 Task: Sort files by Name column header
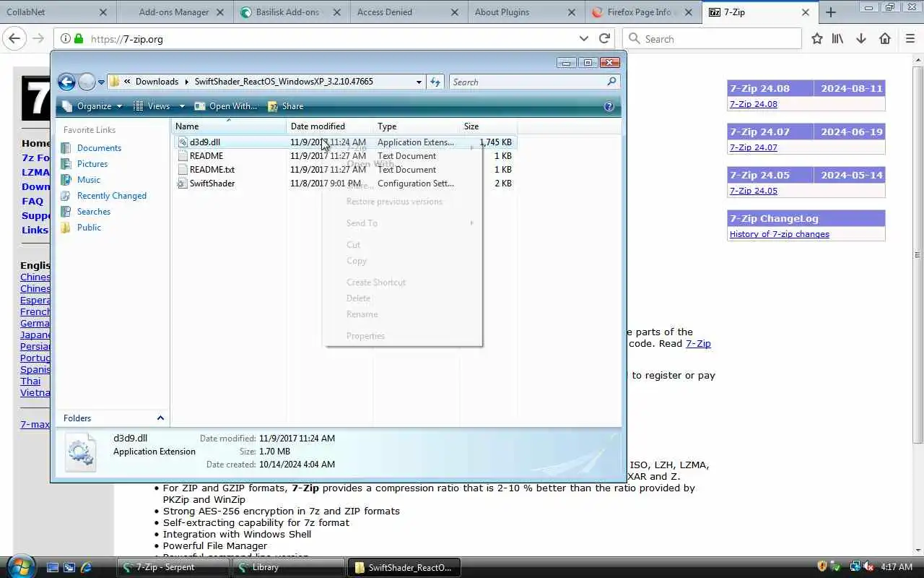tap(229, 126)
